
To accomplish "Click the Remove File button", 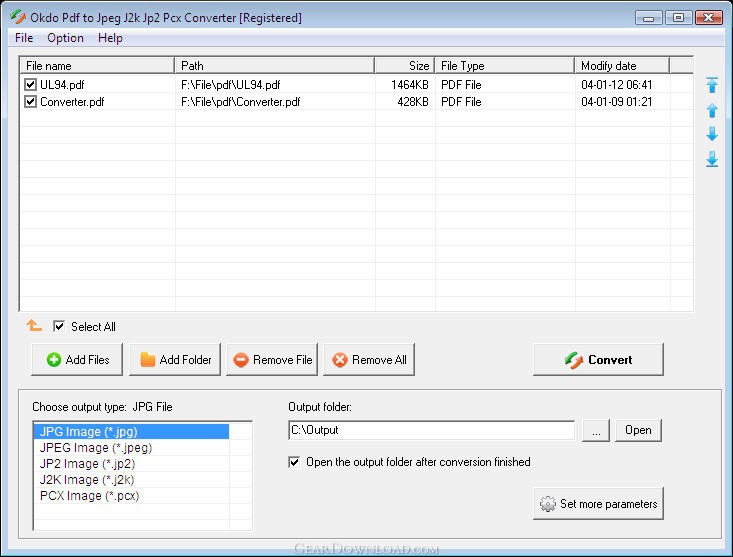I will 272,359.
